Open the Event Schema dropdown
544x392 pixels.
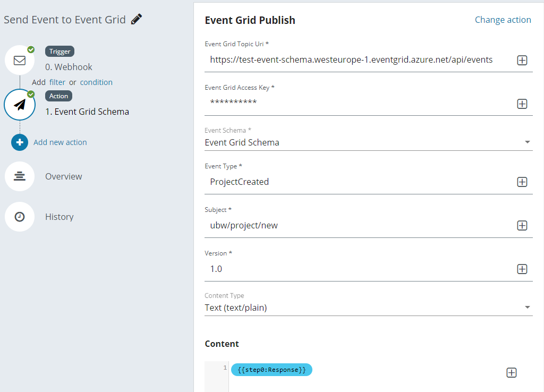click(369, 142)
